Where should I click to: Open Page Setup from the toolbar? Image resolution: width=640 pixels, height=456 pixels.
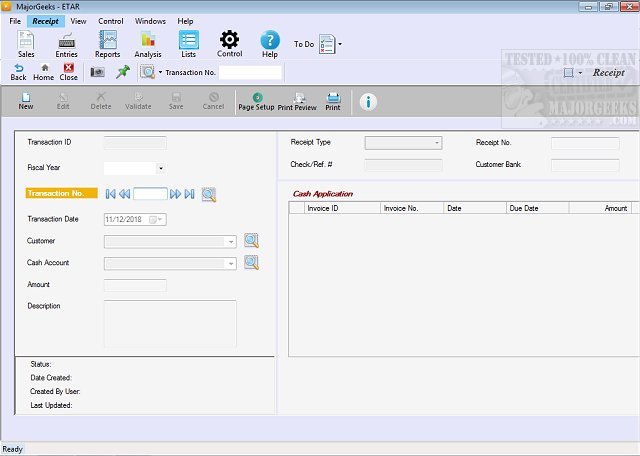click(x=256, y=101)
